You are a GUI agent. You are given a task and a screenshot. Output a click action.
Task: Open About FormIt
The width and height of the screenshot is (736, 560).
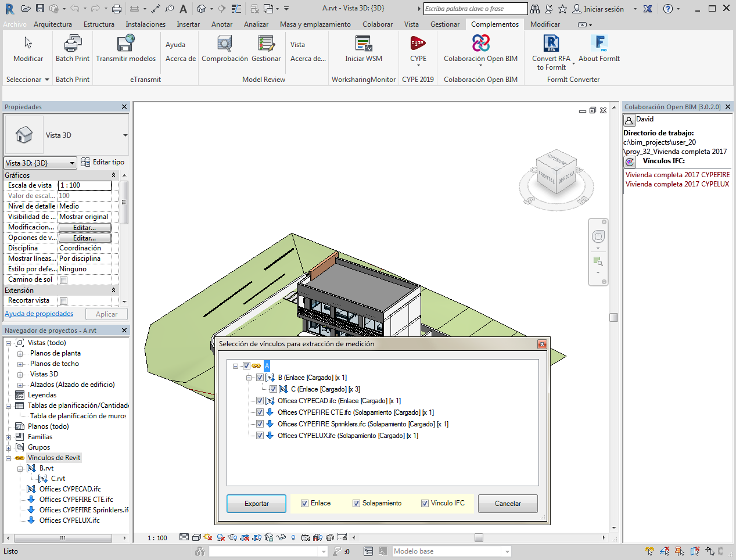pyautogui.click(x=599, y=49)
